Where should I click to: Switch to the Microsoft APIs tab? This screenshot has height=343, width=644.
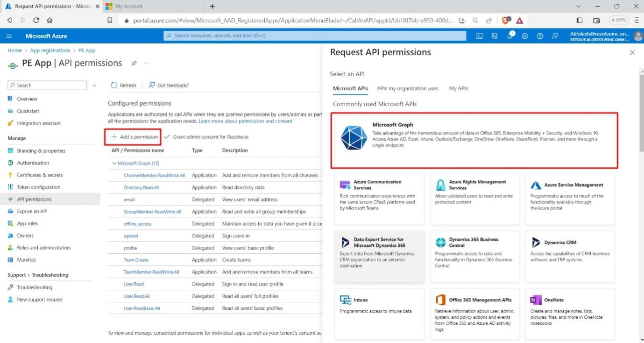coord(350,88)
